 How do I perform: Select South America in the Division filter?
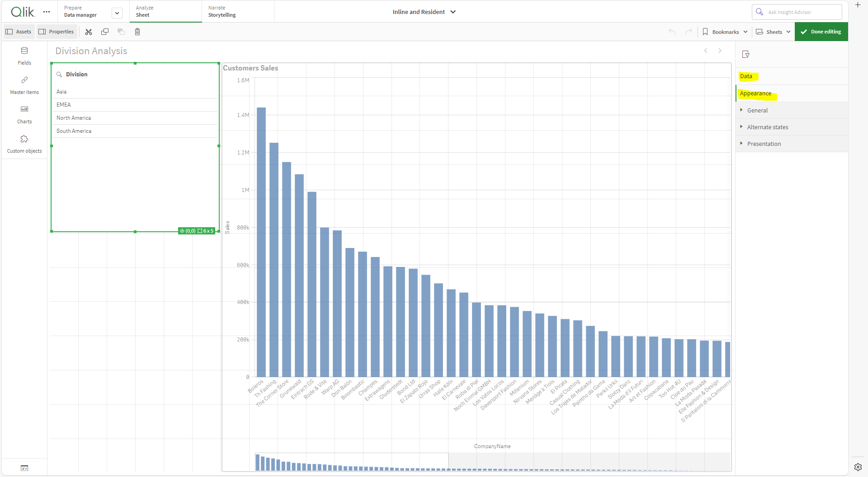click(x=135, y=131)
